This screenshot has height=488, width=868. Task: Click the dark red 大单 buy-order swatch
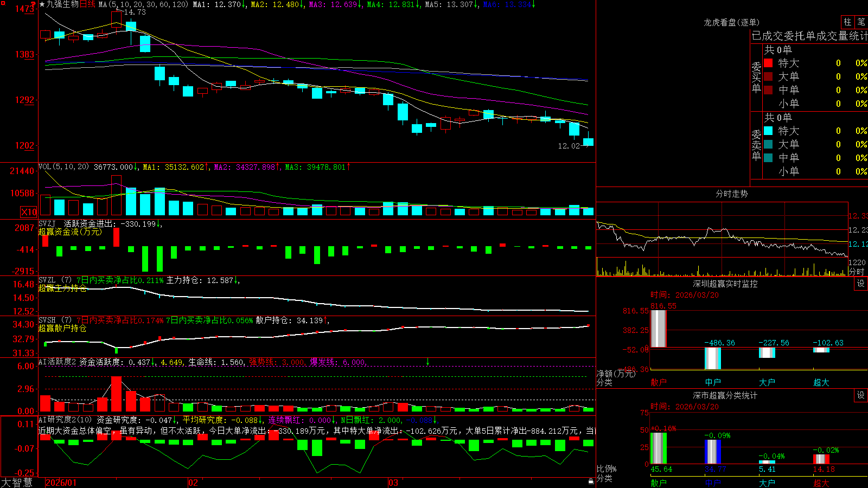click(x=768, y=76)
